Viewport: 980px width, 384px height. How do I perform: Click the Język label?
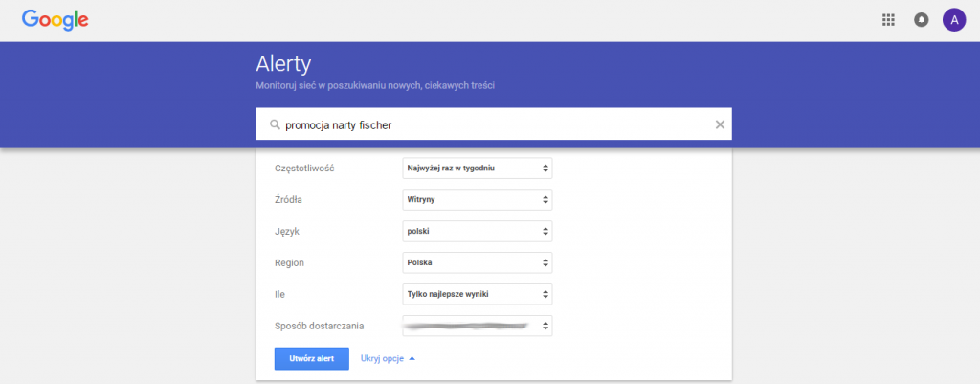click(x=287, y=232)
